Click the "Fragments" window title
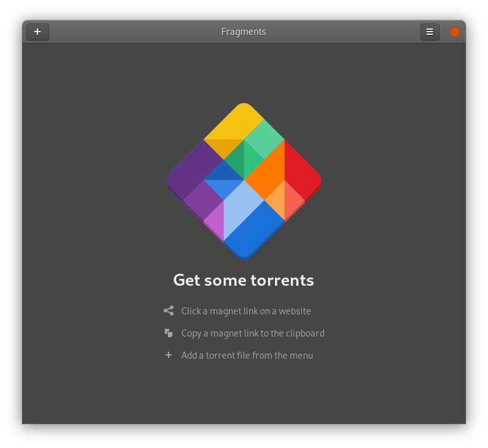The width and height of the screenshot is (488, 448). [x=243, y=32]
